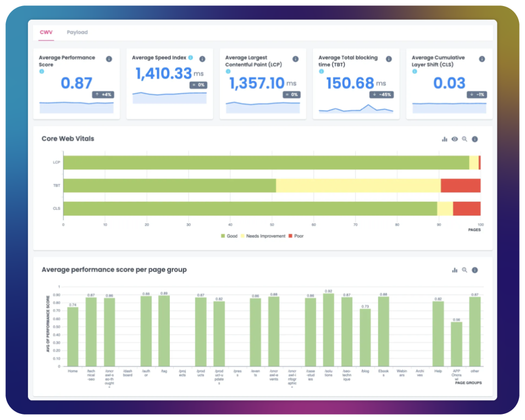Click the +4% trend badge on Performance Score
This screenshot has height=420, width=525.
pyautogui.click(x=103, y=95)
